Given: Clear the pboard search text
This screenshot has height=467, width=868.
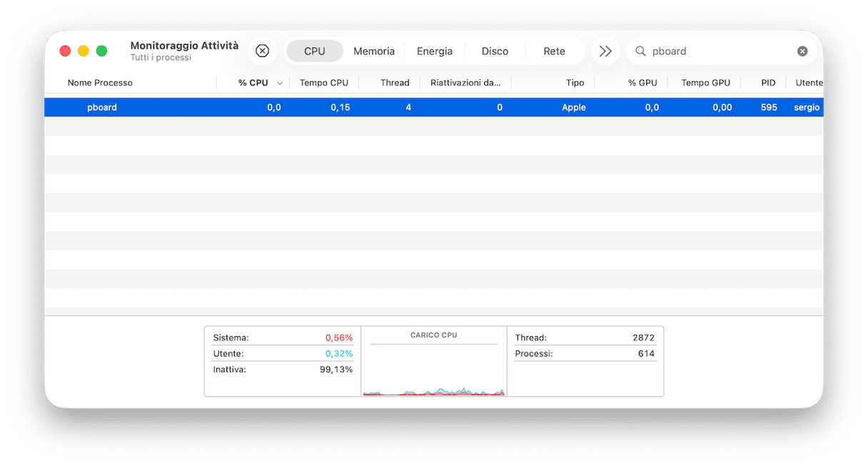Looking at the screenshot, I should [x=802, y=51].
